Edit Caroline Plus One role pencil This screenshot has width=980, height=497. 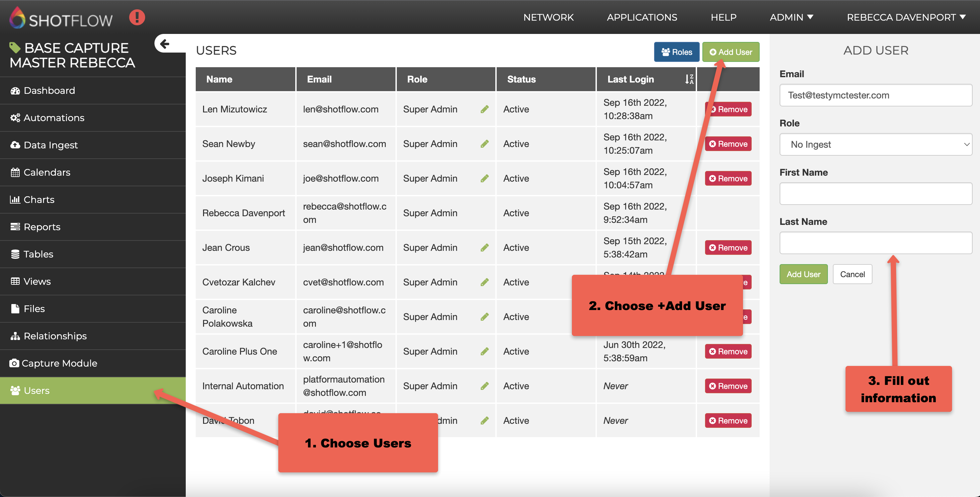pyautogui.click(x=484, y=352)
